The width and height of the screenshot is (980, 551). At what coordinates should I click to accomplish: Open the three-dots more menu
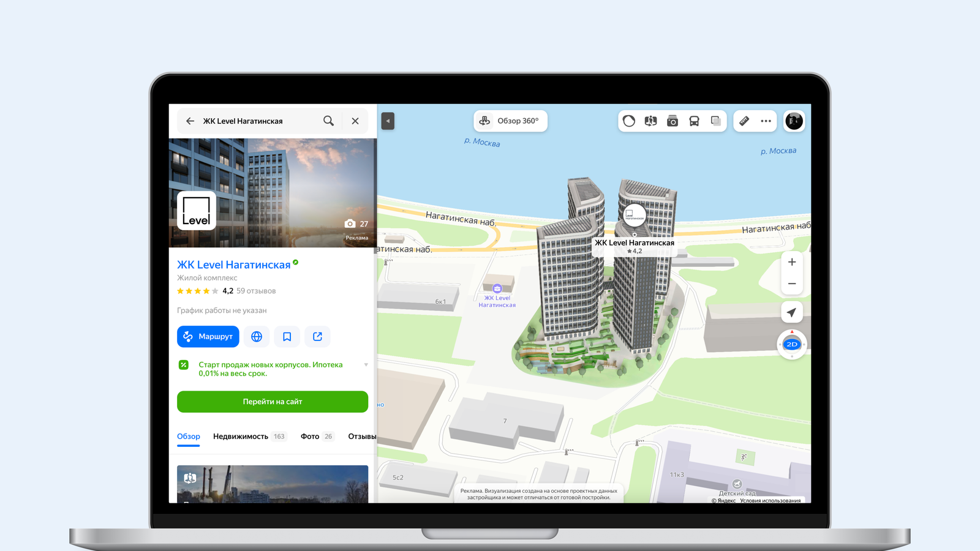[x=766, y=121]
